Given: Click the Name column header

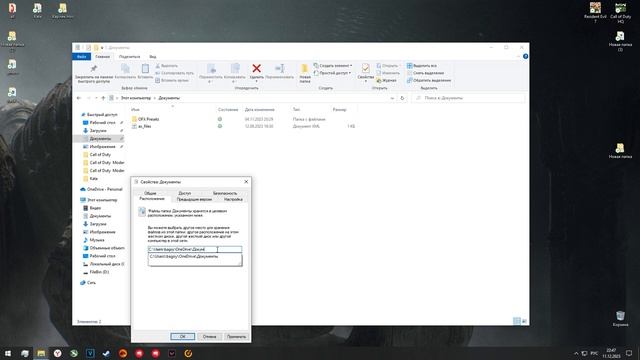Looking at the screenshot, I should 135,109.
